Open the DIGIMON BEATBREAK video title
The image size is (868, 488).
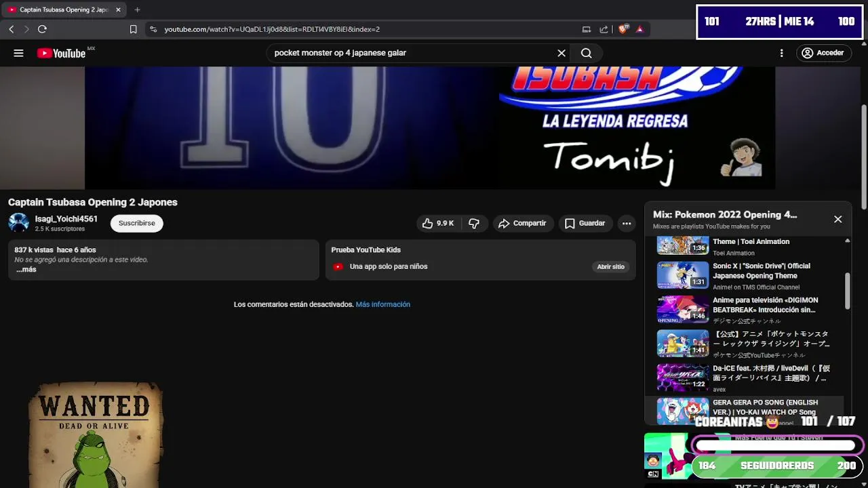tap(766, 305)
